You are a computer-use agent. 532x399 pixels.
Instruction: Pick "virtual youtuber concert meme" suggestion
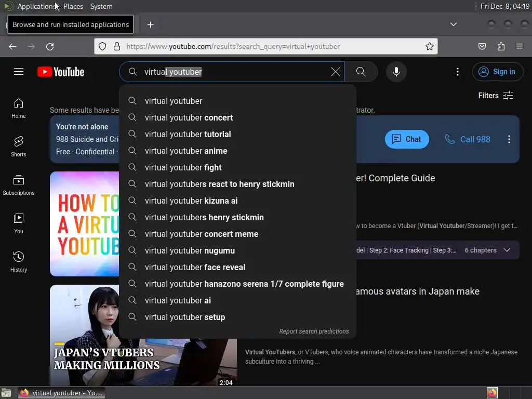(x=237, y=234)
